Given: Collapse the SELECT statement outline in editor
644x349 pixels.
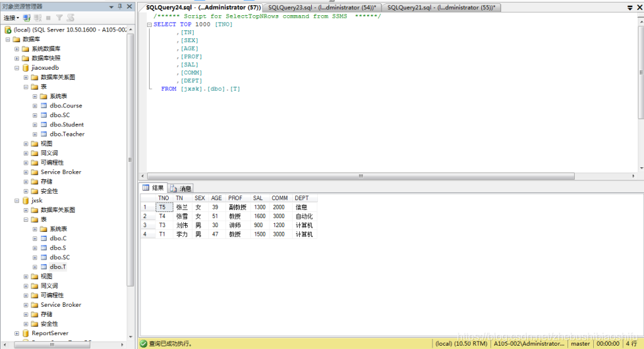Looking at the screenshot, I should click(150, 24).
